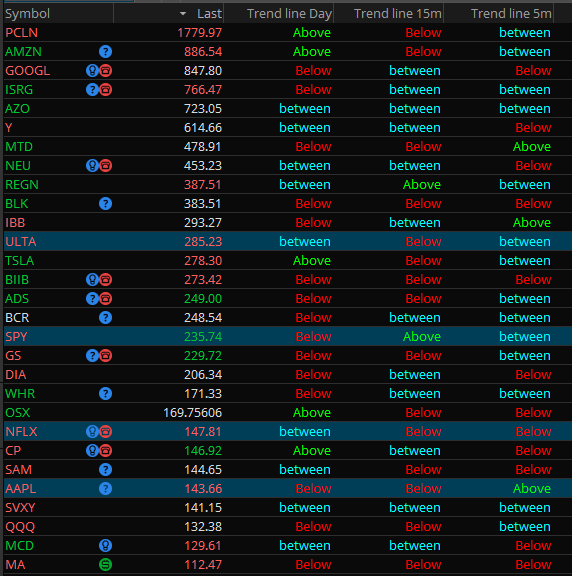Screen dimensions: 572x576
Task: Click the question mark icon next to AMZN
Action: click(105, 51)
